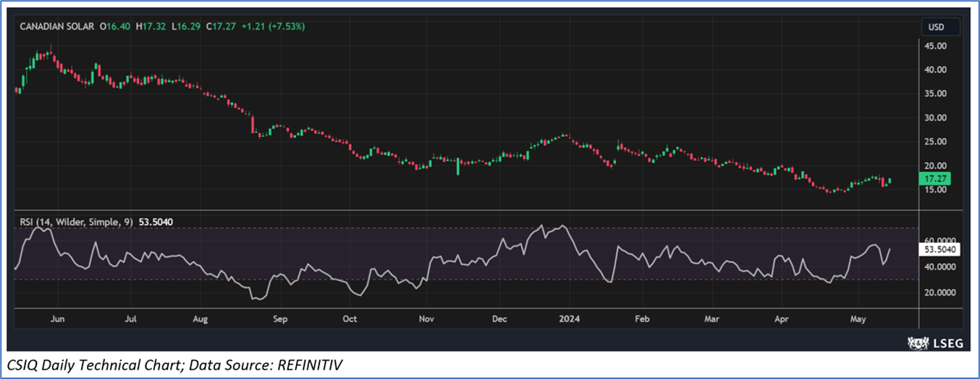Click the 30.00 price axis label
Image resolution: width=980 pixels, height=379 pixels.
(936, 117)
